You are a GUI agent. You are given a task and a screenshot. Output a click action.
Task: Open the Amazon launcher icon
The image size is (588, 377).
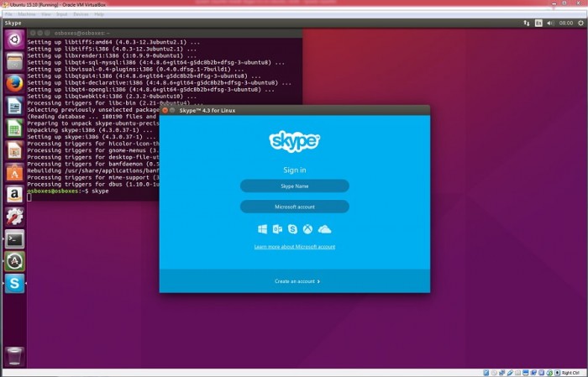click(14, 195)
